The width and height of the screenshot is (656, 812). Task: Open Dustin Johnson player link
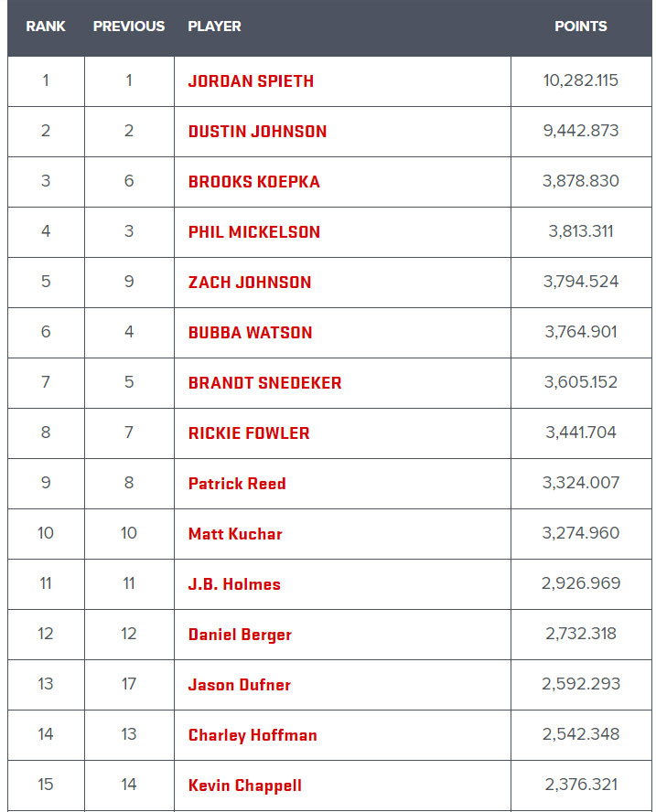tap(257, 132)
